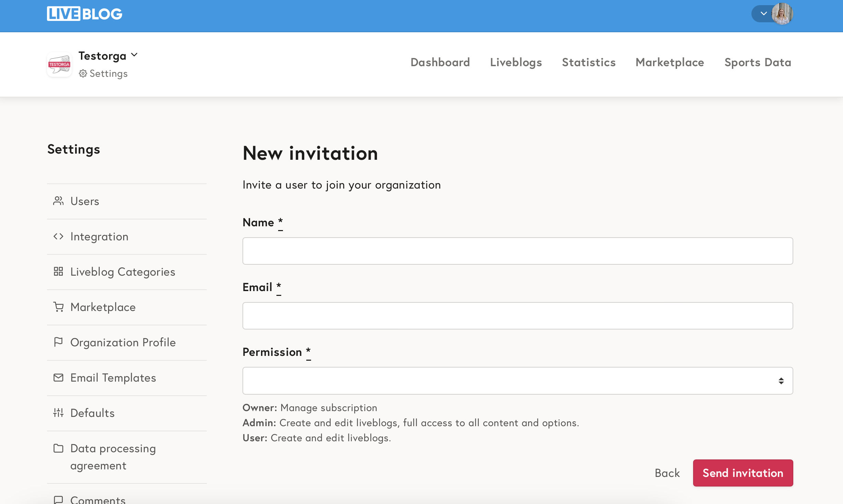Image resolution: width=843 pixels, height=504 pixels.
Task: Click the Integration code brackets icon
Action: tap(58, 236)
